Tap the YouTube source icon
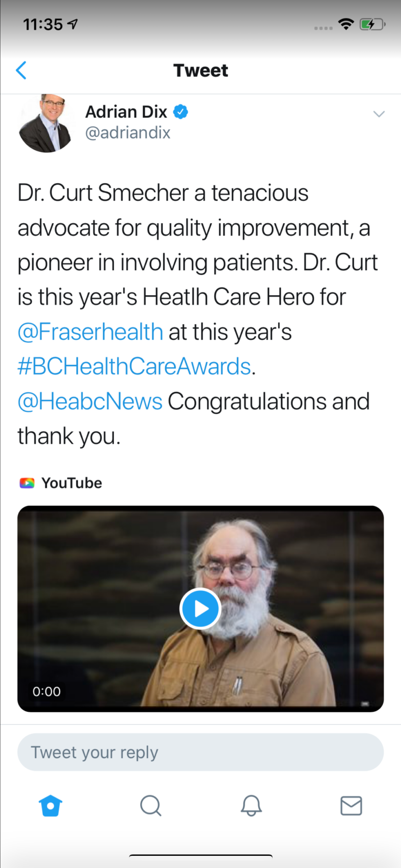 click(x=27, y=483)
